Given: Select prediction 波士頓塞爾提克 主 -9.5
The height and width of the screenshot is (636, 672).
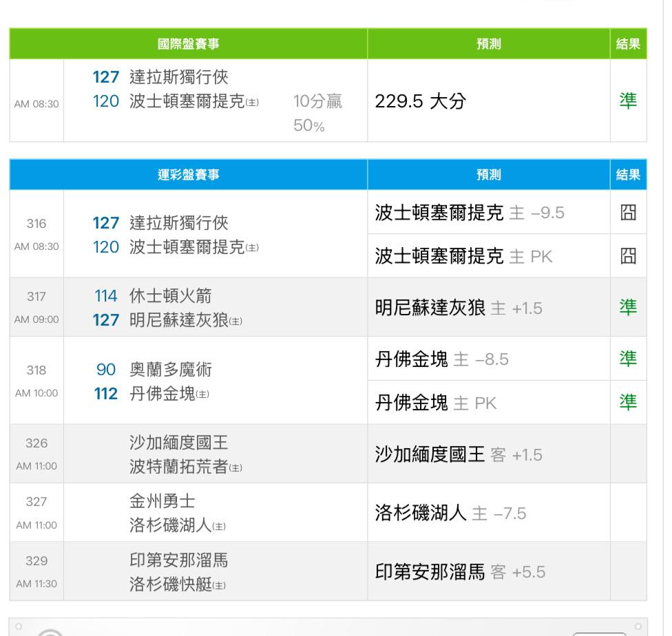Looking at the screenshot, I should (470, 213).
